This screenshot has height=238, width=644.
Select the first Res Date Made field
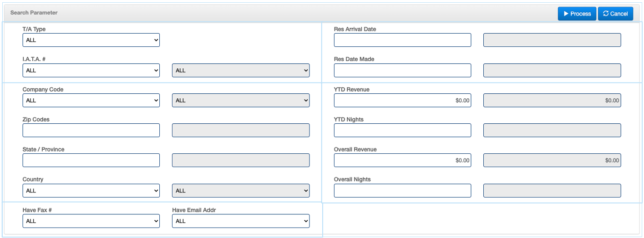coord(402,71)
